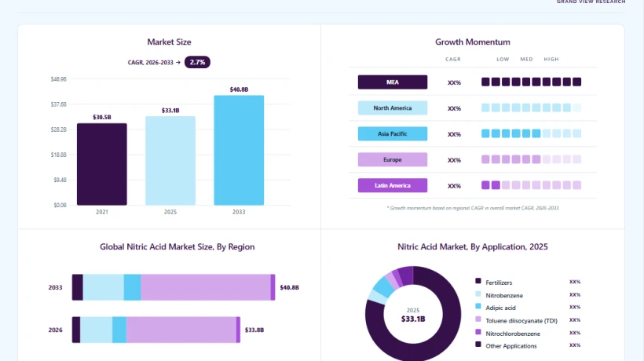This screenshot has width=644, height=361.
Task: Click the Adipic acid legend swatch
Action: tap(478, 306)
